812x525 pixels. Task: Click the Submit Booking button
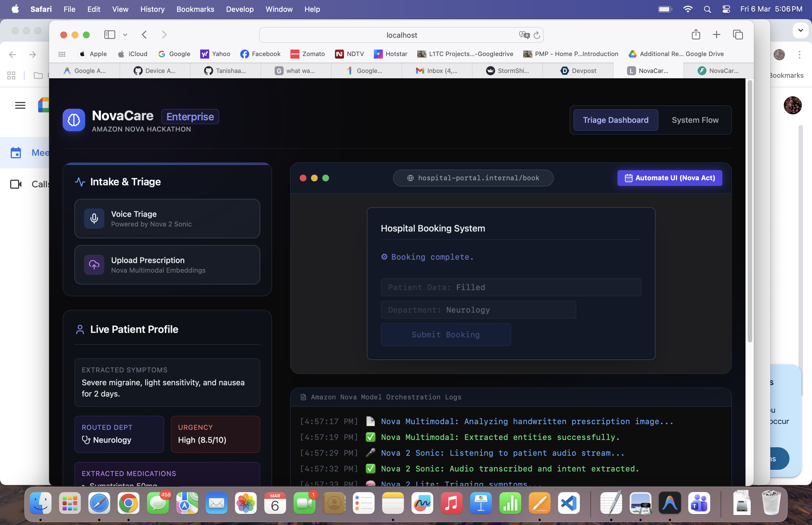tap(445, 334)
